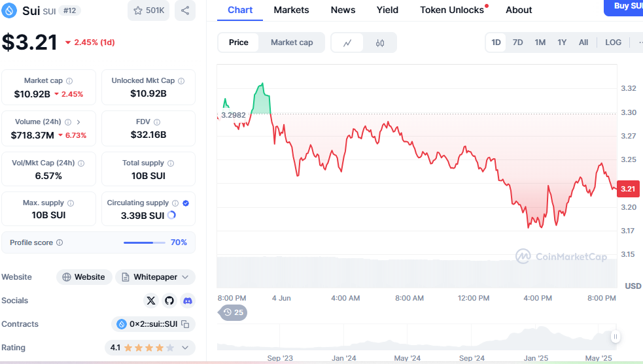Open the Yield tab
The width and height of the screenshot is (643, 364).
pyautogui.click(x=387, y=10)
